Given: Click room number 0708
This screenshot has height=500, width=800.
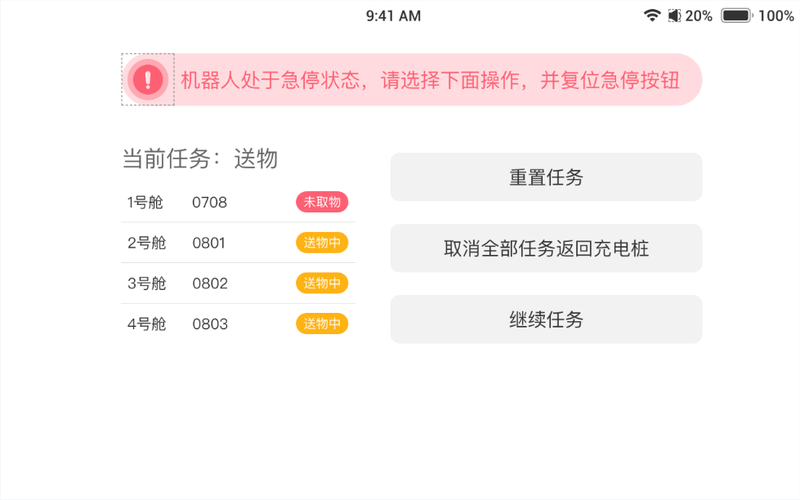Looking at the screenshot, I should click(x=209, y=203).
